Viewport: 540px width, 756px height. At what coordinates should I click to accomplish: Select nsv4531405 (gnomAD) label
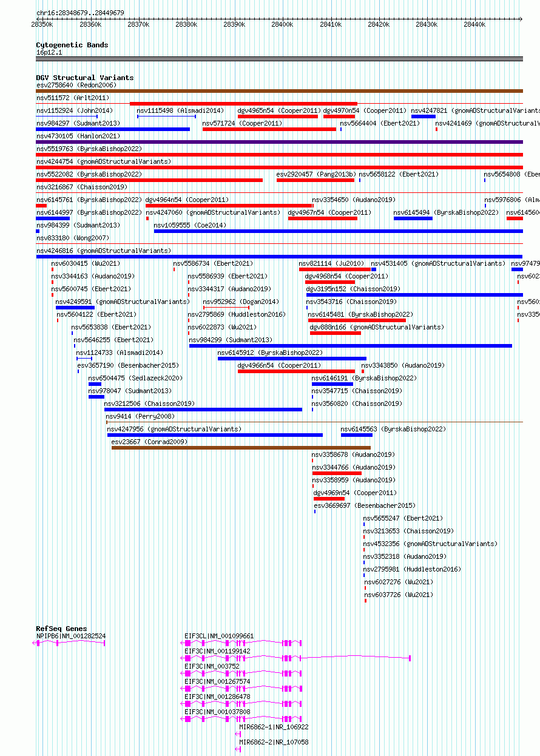click(438, 263)
